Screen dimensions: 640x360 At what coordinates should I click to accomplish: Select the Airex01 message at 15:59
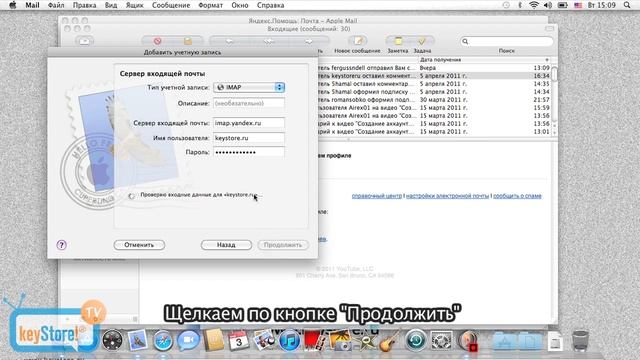click(434, 108)
